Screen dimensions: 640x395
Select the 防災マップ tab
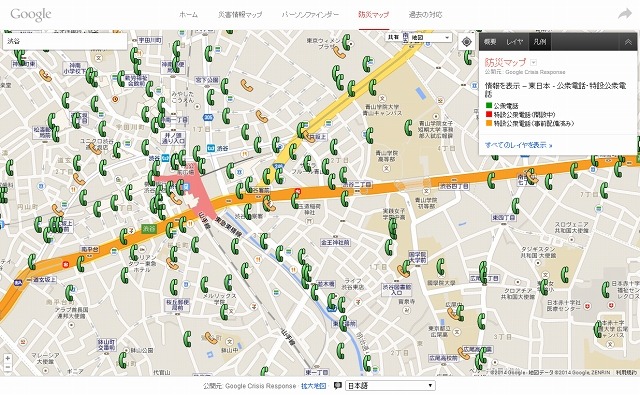[373, 15]
